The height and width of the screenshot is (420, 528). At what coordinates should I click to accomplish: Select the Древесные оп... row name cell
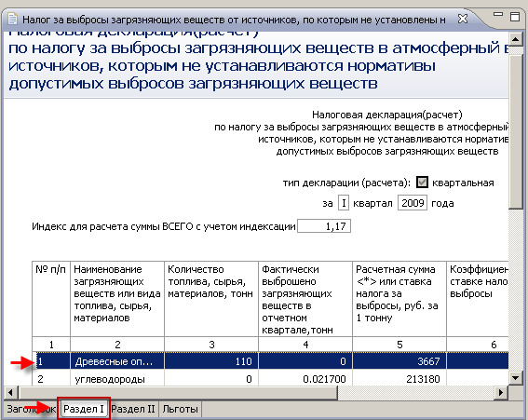click(x=117, y=361)
